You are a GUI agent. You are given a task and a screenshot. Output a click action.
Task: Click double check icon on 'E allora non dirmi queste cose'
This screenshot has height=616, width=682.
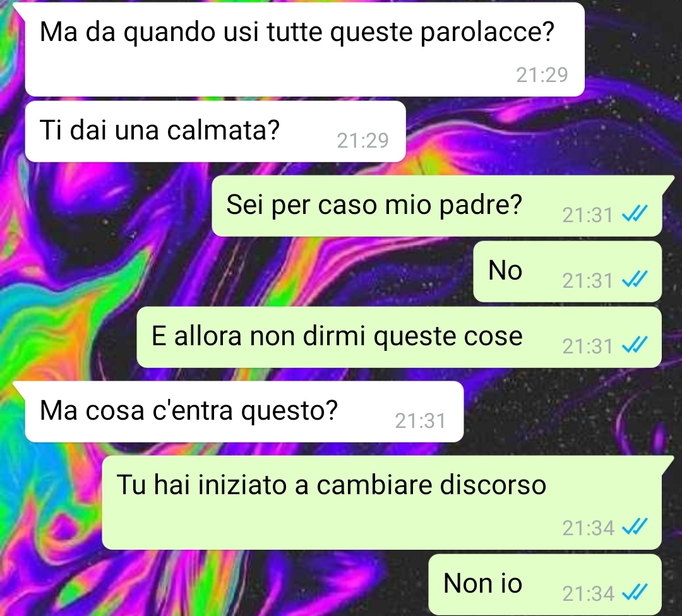pyautogui.click(x=635, y=345)
